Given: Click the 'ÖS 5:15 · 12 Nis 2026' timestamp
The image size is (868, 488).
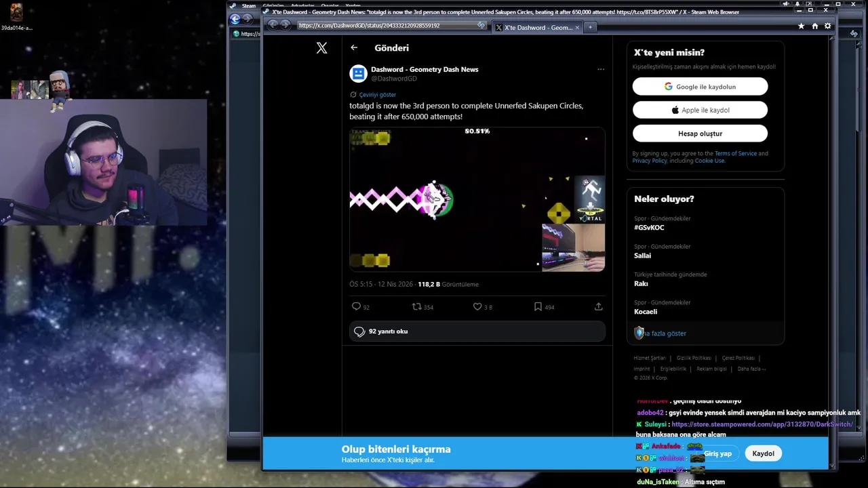Looking at the screenshot, I should (x=382, y=285).
